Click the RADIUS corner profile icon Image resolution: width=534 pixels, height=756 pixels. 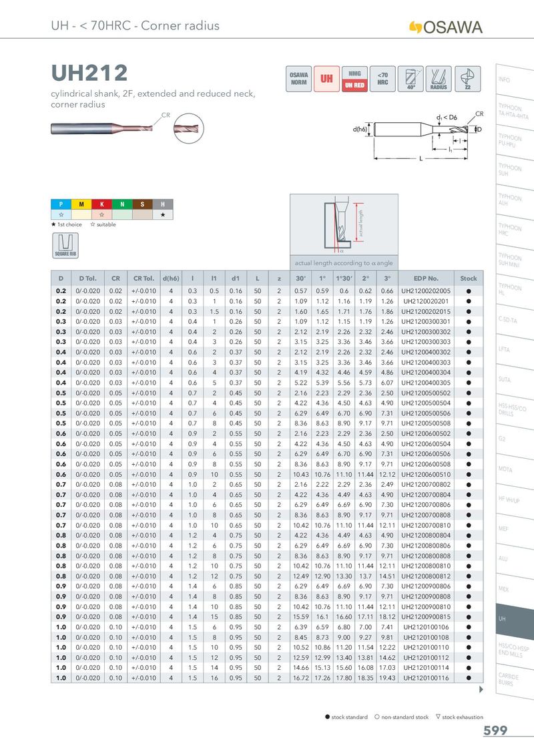(x=439, y=79)
